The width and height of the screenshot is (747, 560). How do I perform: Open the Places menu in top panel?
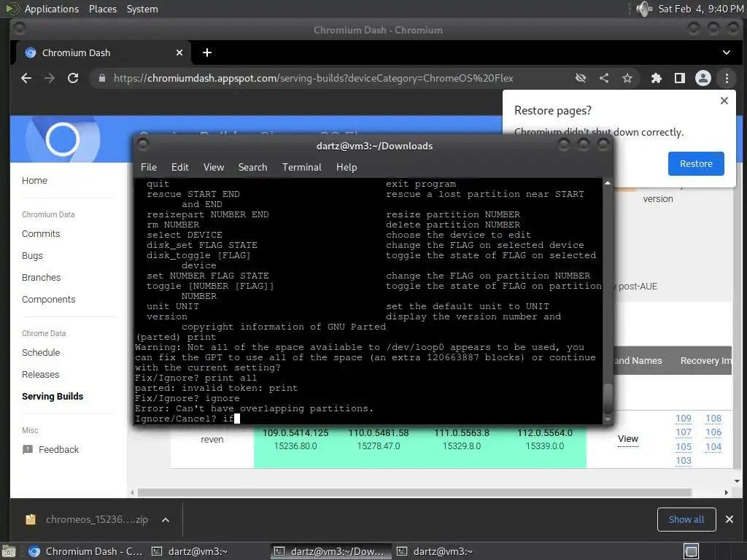click(x=102, y=9)
